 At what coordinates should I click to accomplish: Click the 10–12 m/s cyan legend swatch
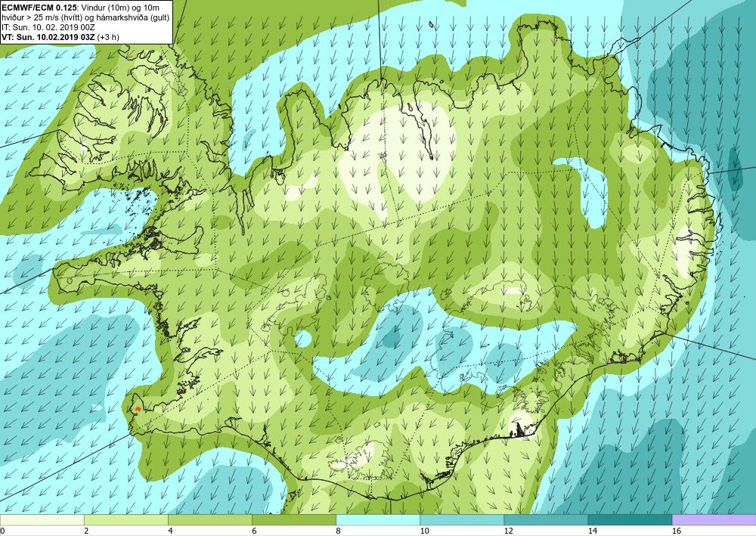point(462,520)
